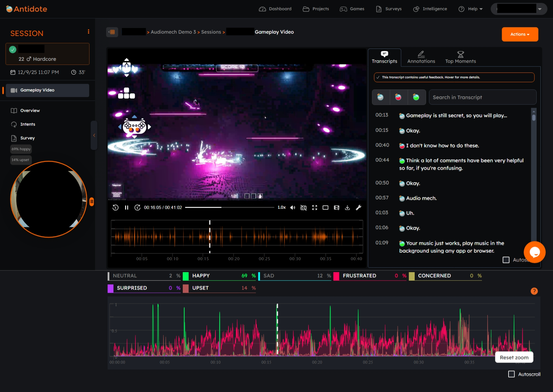The width and height of the screenshot is (553, 392).
Task: Click the video progress slider
Action: [230, 207]
